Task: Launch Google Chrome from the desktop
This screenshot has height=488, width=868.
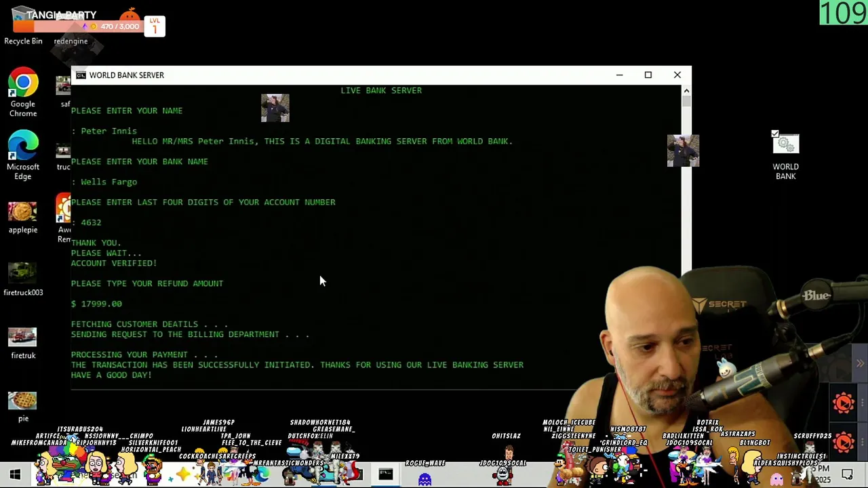Action: pyautogui.click(x=23, y=93)
